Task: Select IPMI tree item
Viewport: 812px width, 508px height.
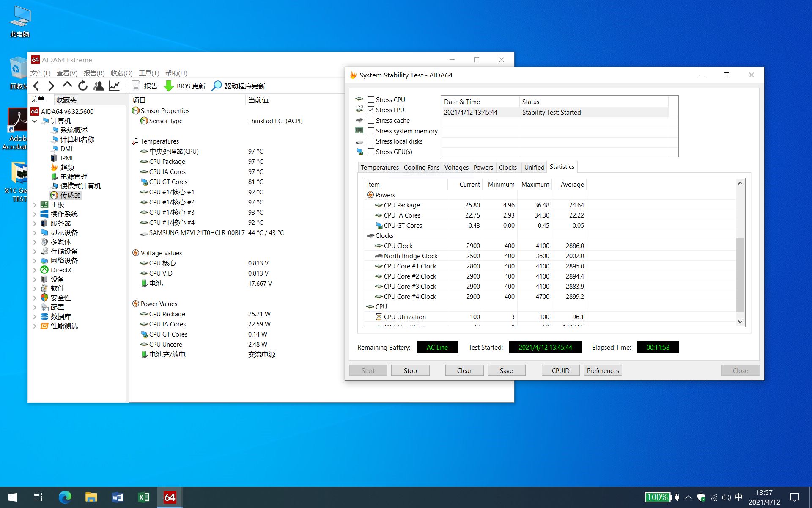Action: click(x=62, y=158)
